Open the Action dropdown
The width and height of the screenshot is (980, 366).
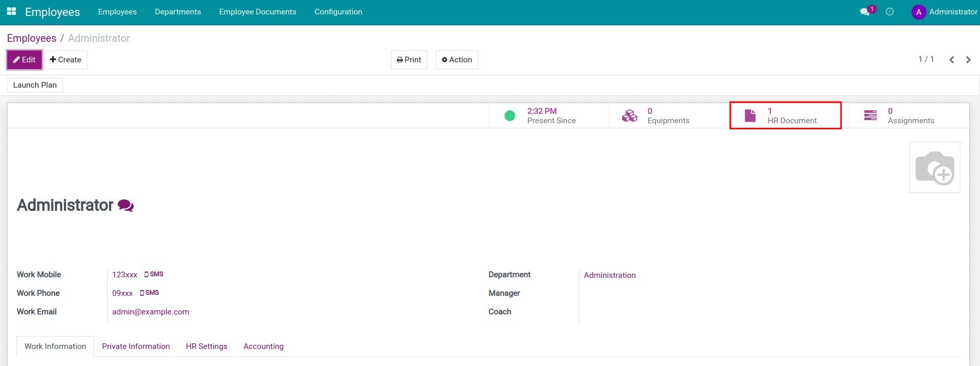pyautogui.click(x=457, y=60)
